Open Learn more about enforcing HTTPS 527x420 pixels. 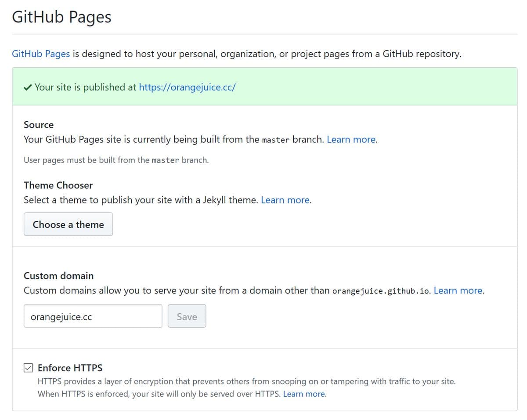(304, 394)
